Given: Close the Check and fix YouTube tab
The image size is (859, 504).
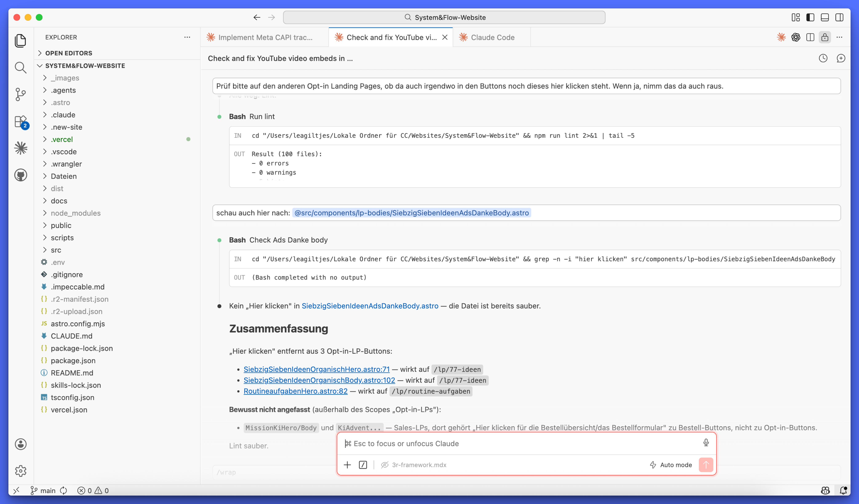Looking at the screenshot, I should coord(445,37).
